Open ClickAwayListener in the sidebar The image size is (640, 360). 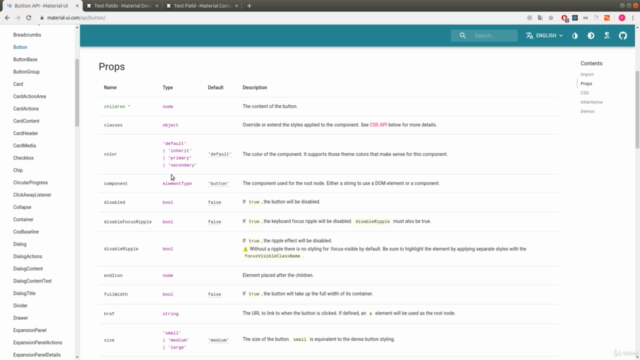tap(32, 195)
